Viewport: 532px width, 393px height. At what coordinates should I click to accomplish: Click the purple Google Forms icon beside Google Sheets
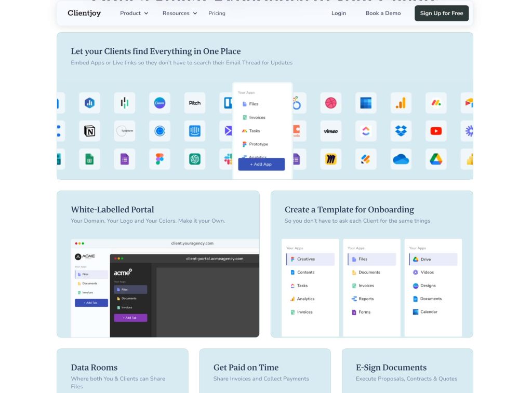pos(125,159)
